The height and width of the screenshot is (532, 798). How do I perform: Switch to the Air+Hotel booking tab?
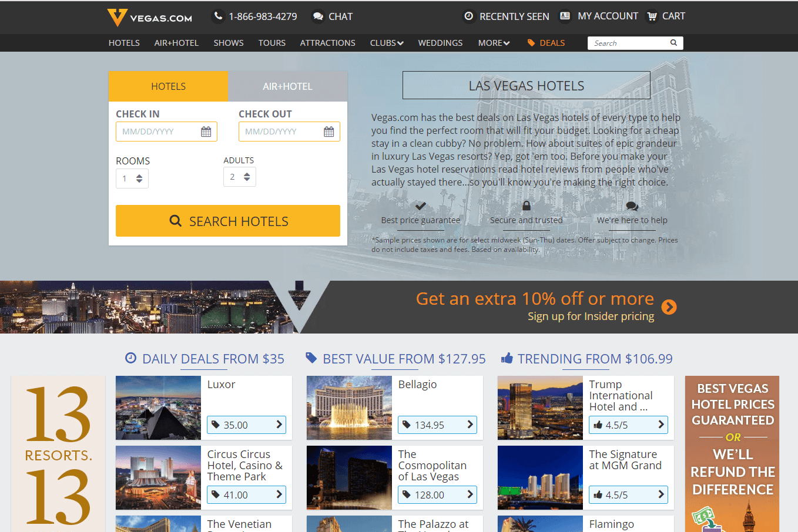[287, 86]
